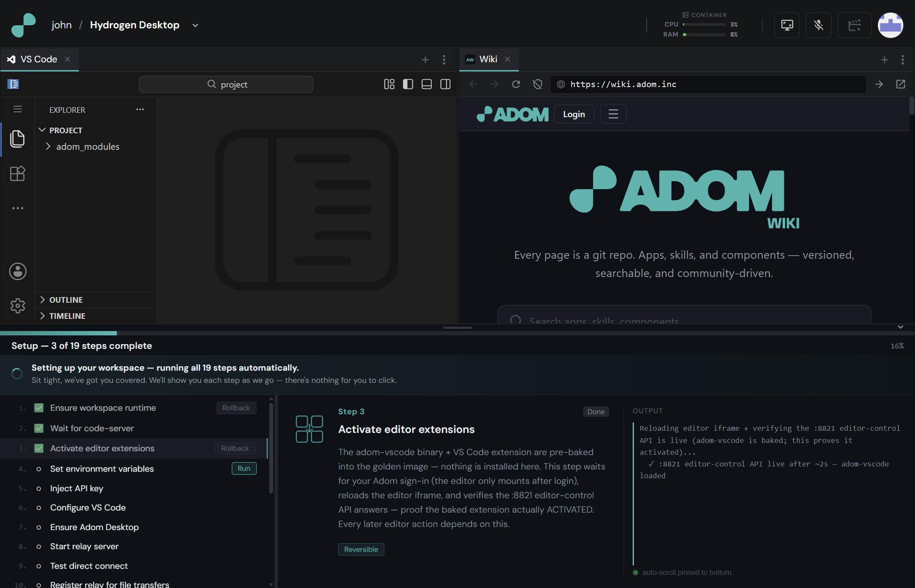Click the wiki search apps field

point(684,314)
